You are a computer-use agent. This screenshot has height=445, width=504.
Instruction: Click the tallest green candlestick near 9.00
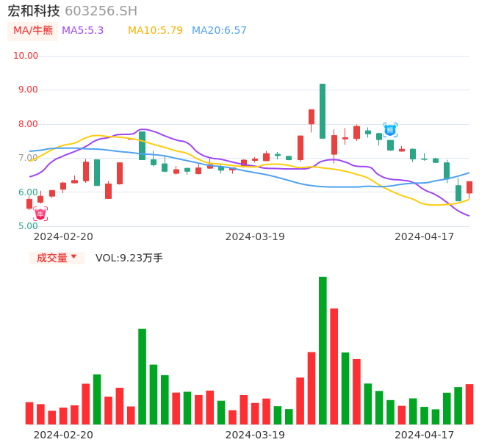click(x=323, y=111)
